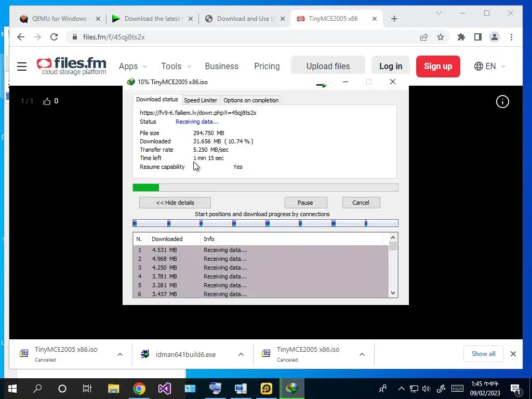Screen dimensions: 532x399
Task: Open the Chrome tab search chevron
Action: [438, 13]
